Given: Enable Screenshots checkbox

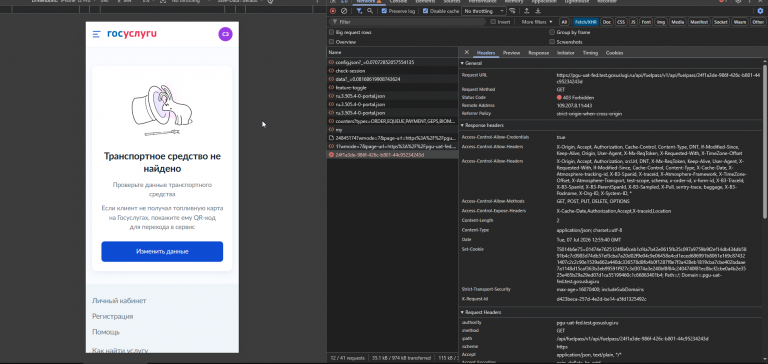Looking at the screenshot, I should [x=552, y=42].
